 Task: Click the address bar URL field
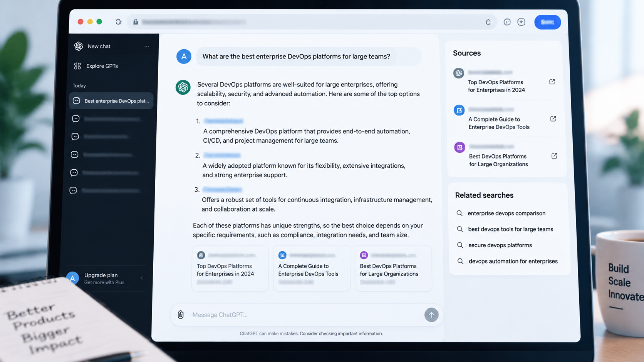(312, 22)
